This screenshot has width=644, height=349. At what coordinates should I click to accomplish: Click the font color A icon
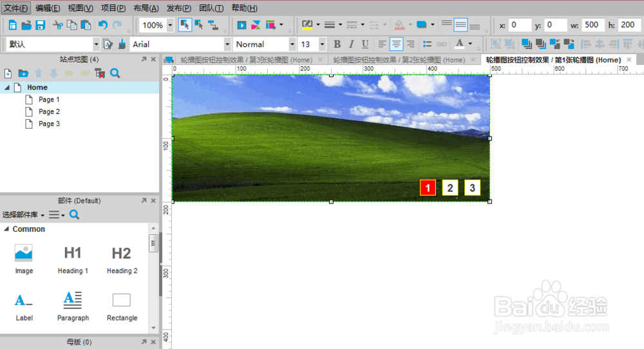[460, 44]
